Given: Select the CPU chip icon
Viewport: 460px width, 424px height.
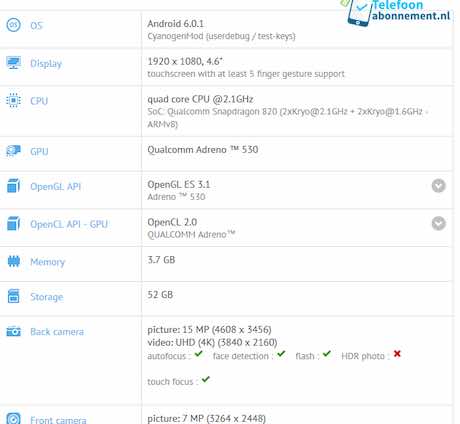Looking at the screenshot, I should tap(13, 100).
